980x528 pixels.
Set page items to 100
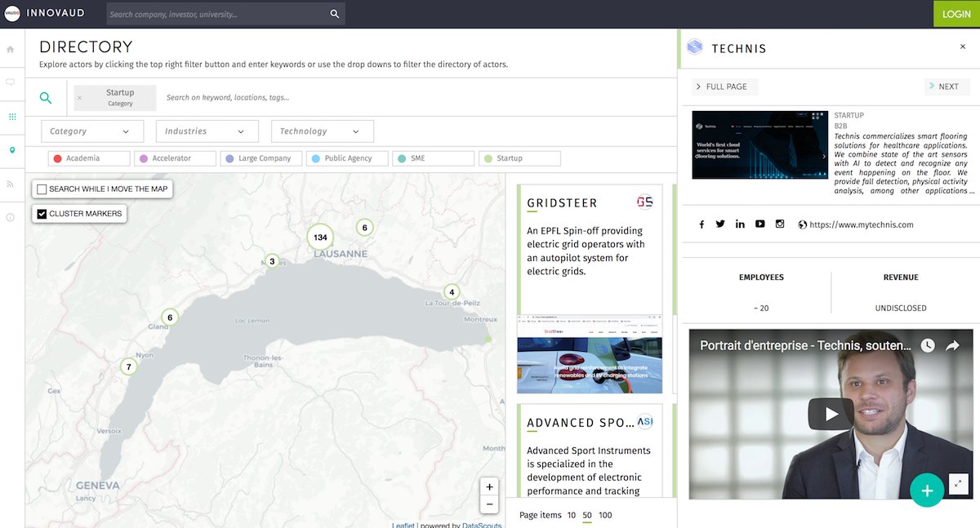(605, 515)
